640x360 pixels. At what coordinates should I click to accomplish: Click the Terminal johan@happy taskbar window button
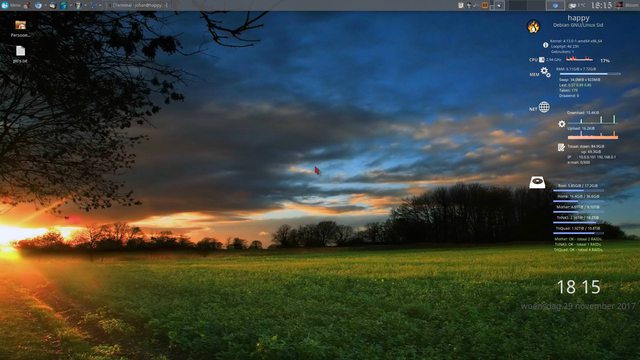click(x=138, y=5)
